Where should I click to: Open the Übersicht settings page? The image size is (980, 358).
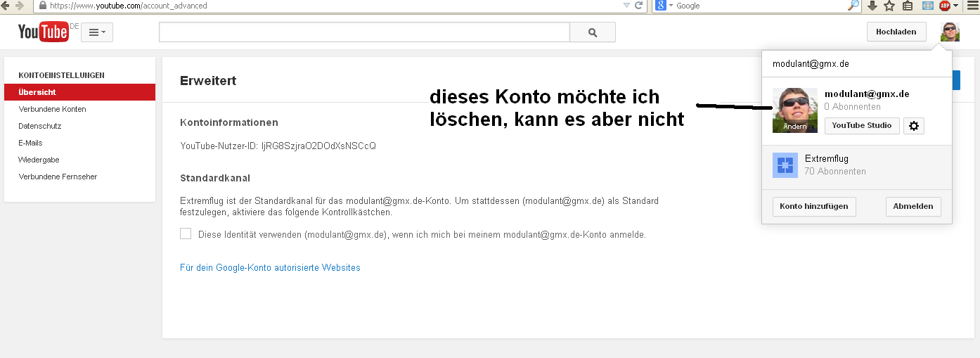pyautogui.click(x=79, y=92)
